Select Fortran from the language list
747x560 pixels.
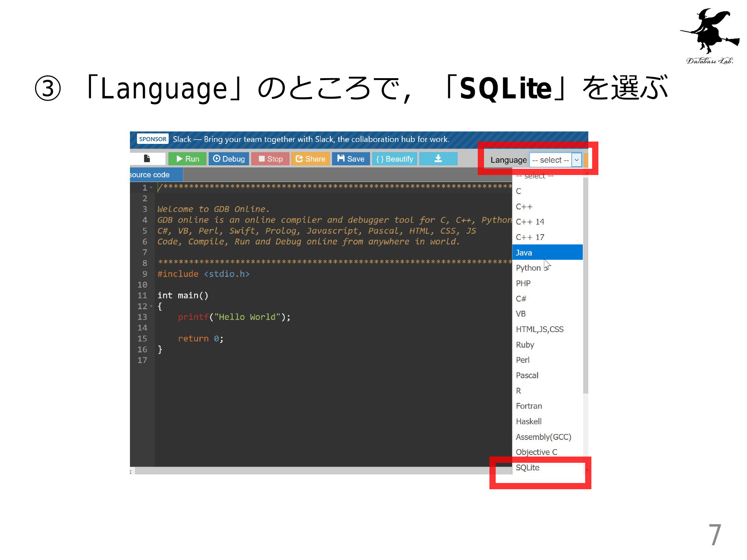click(x=547, y=406)
